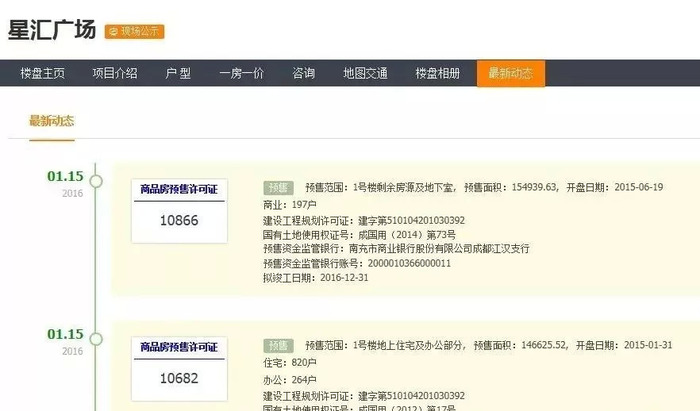Screen dimensions: 700x411
Task: Go to 项目介绍 nav tab
Action: point(115,73)
